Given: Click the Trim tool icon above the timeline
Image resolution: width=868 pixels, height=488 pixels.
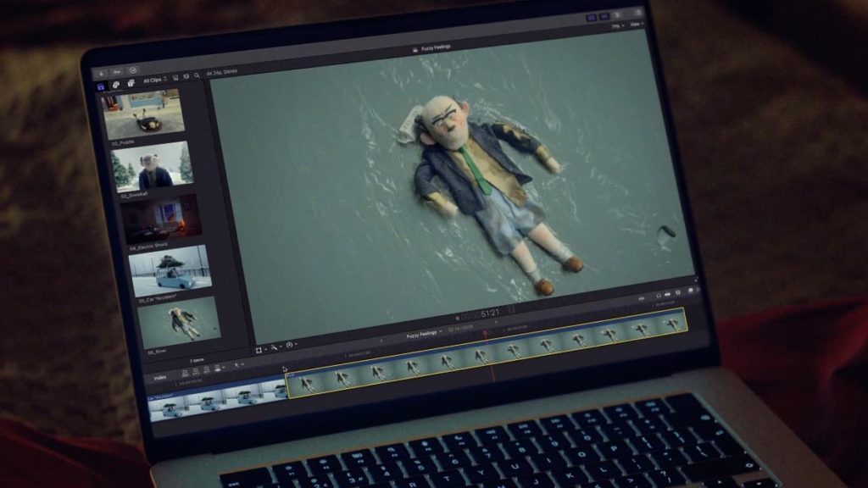Looking at the screenshot, I should [x=274, y=348].
